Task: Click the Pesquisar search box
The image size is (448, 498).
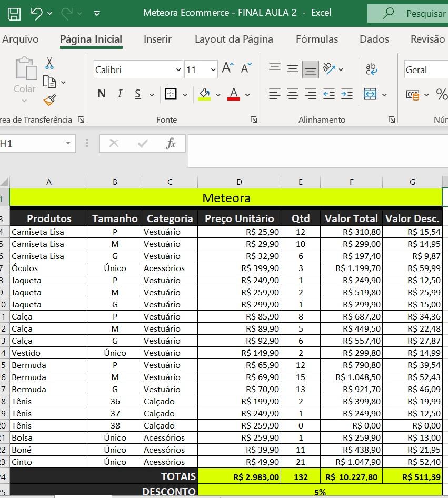Action: tap(416, 13)
